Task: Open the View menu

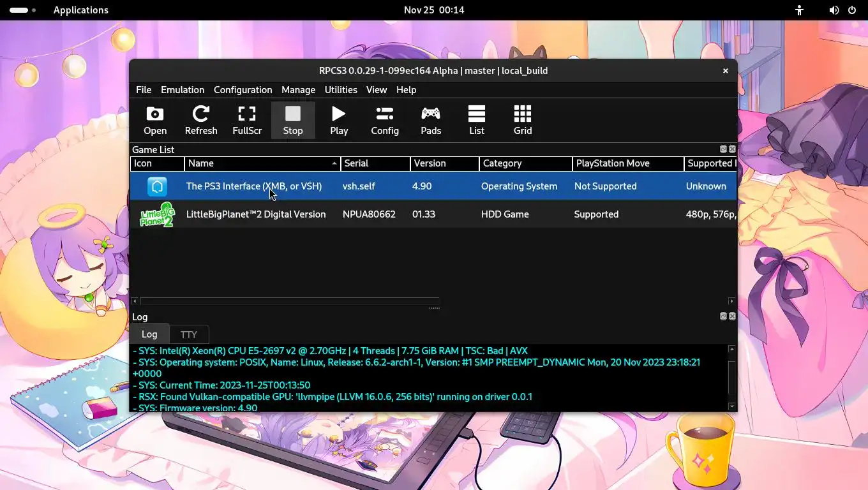Action: pos(377,90)
